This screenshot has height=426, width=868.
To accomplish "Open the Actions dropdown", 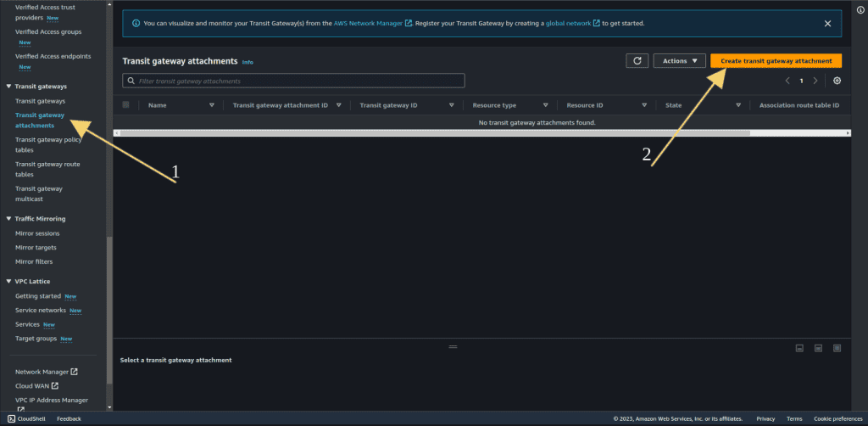I will [x=679, y=61].
